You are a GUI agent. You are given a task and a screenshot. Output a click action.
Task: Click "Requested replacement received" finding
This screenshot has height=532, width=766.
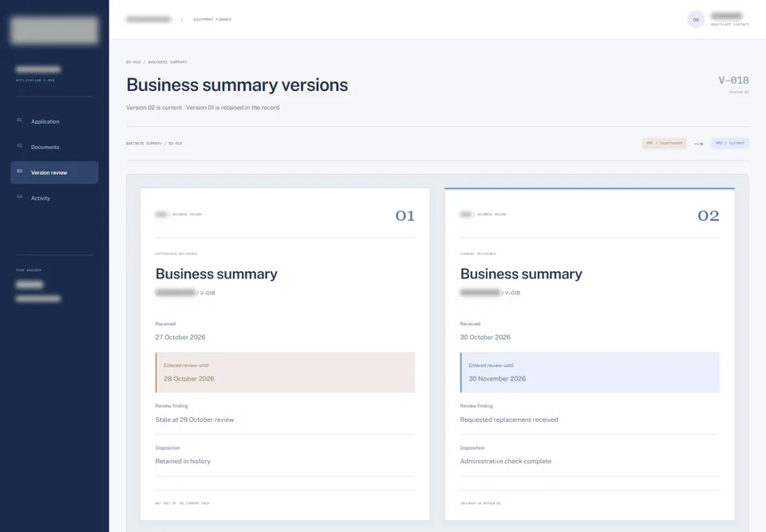tap(509, 420)
